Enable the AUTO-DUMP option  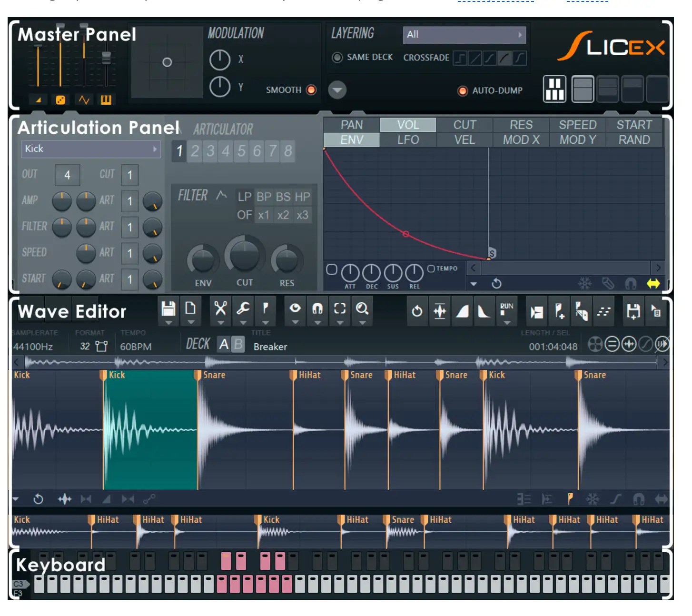[x=463, y=90]
